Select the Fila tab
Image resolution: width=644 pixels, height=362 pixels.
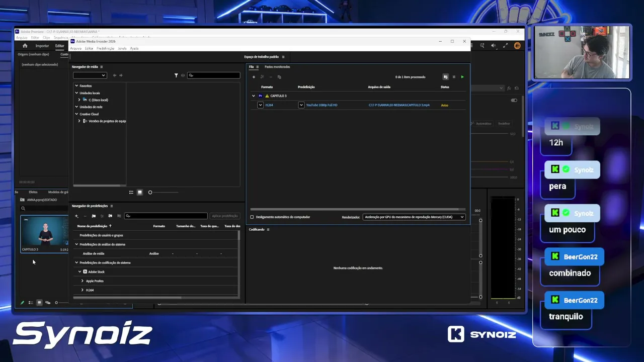[x=252, y=67]
